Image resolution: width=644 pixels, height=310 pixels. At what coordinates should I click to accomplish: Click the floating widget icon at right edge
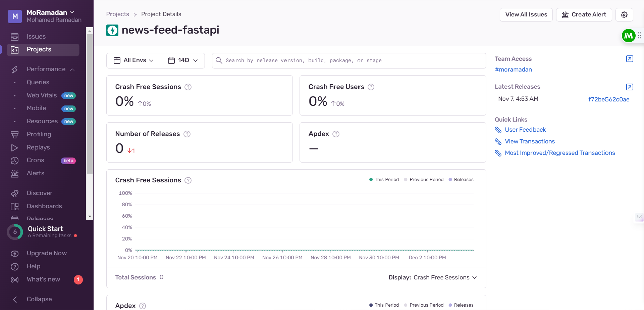639,217
